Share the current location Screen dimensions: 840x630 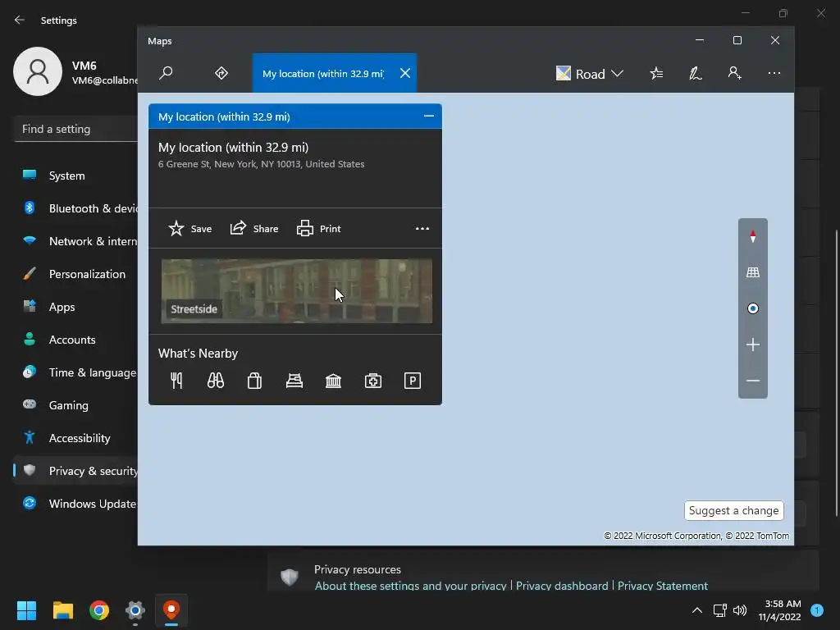(x=254, y=229)
